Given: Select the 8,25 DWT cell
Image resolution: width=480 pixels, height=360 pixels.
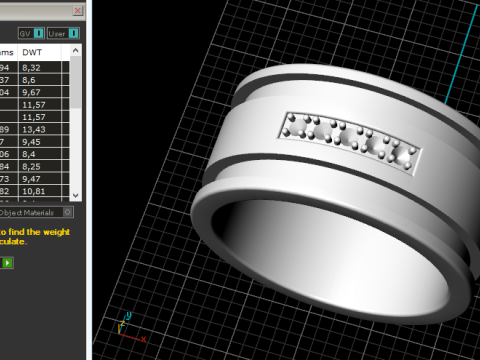Looking at the screenshot, I should point(39,166).
